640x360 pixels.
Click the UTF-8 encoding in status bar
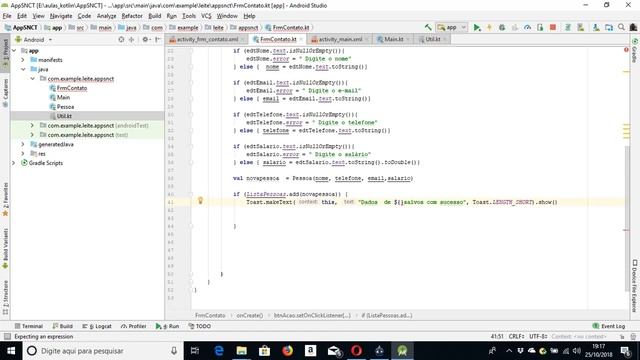[538, 336]
